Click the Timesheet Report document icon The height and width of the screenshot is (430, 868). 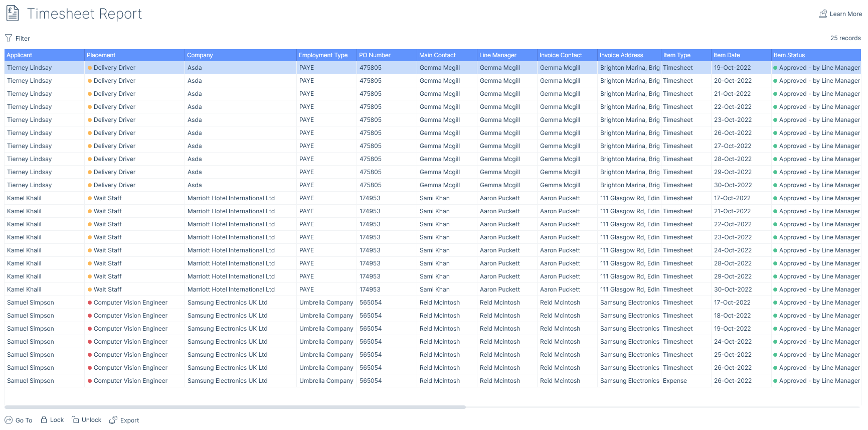click(13, 14)
